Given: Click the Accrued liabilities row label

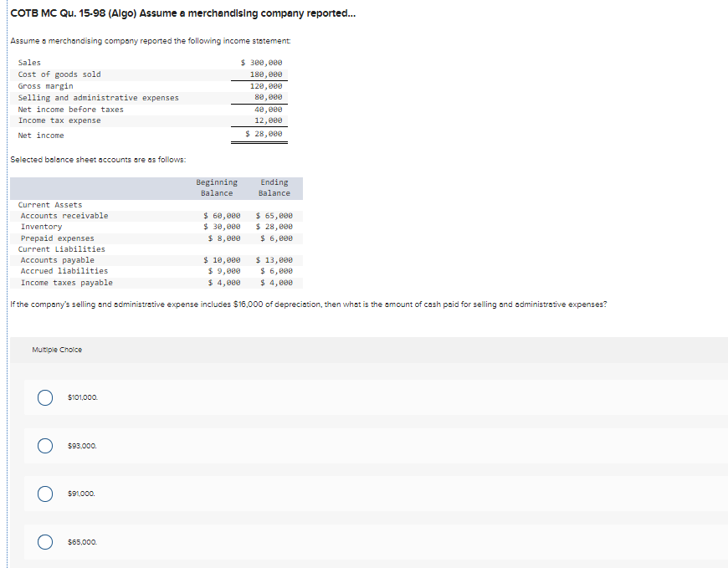Looking at the screenshot, I should pyautogui.click(x=64, y=271).
